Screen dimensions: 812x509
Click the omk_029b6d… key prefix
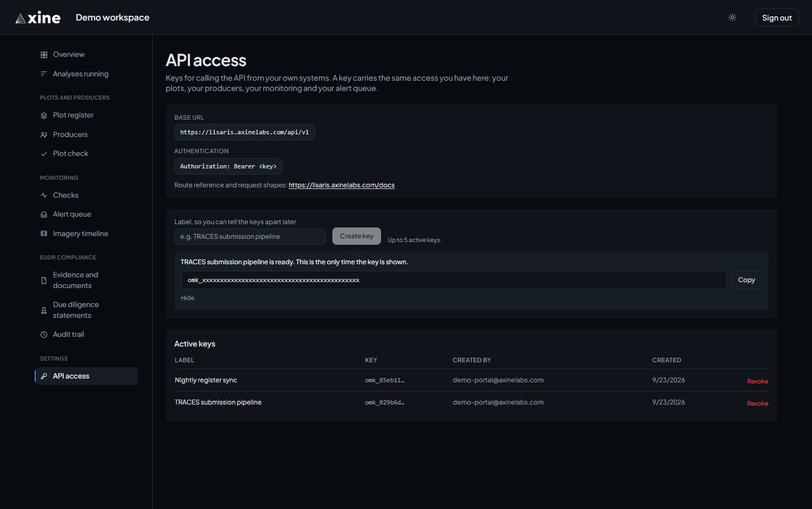(x=385, y=402)
